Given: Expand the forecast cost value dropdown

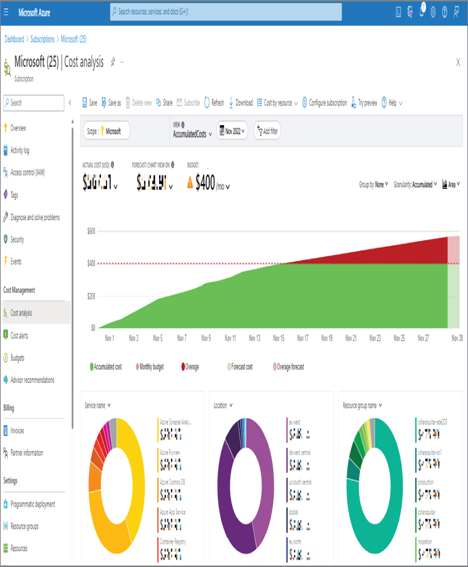Looking at the screenshot, I should point(171,187).
